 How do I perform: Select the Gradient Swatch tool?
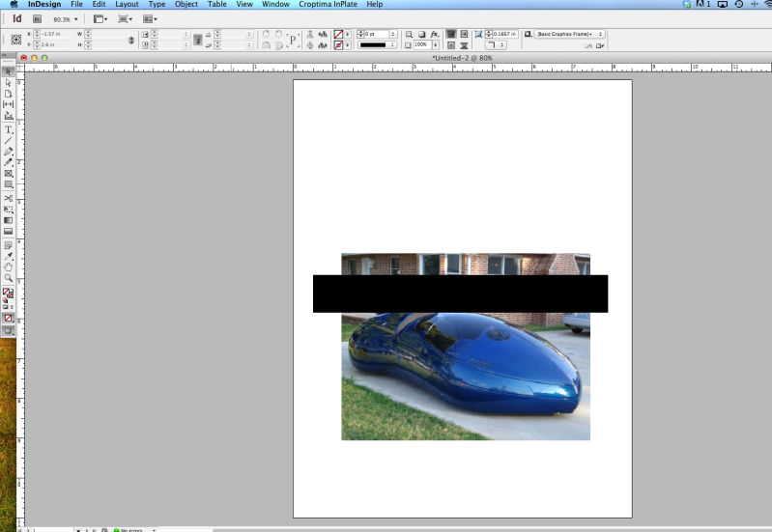point(8,220)
